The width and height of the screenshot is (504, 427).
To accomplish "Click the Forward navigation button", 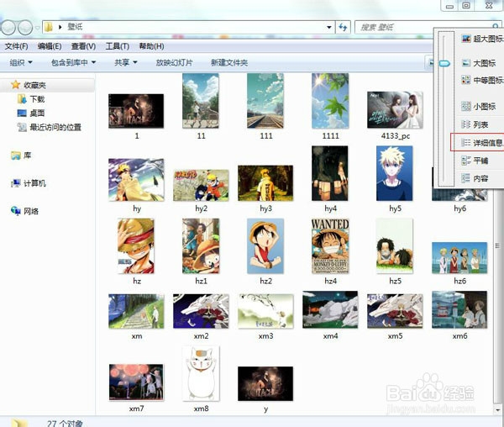I will point(25,28).
